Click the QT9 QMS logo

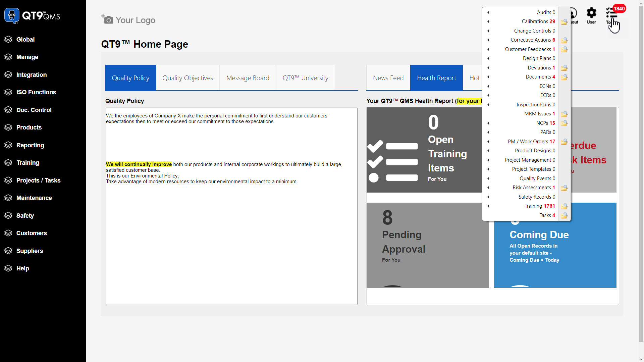pyautogui.click(x=32, y=15)
